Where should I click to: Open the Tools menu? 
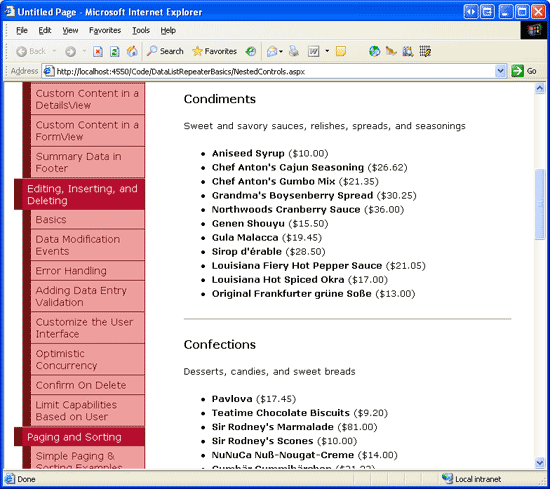pyautogui.click(x=141, y=31)
